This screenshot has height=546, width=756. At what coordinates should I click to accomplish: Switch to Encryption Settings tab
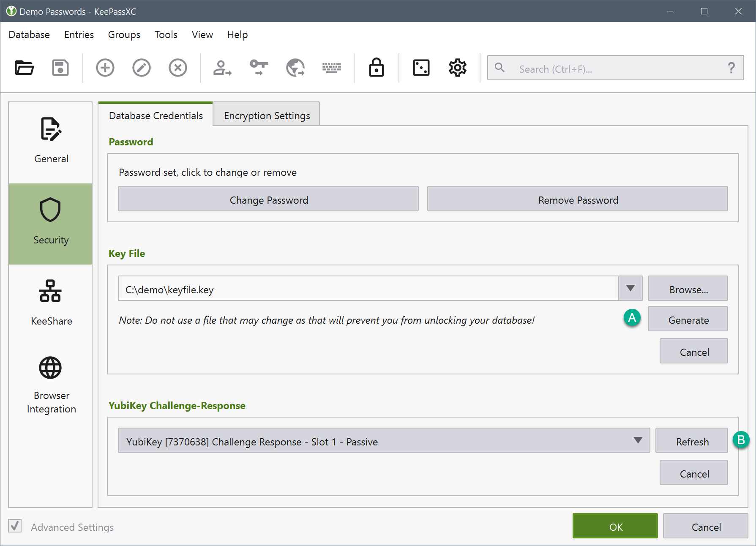(x=267, y=115)
